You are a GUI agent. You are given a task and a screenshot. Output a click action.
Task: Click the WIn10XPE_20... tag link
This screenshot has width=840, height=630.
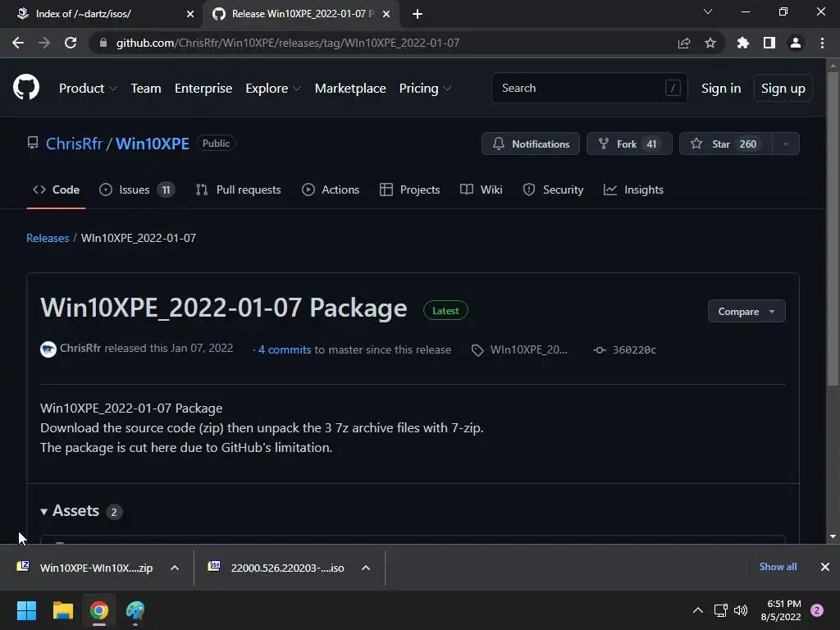point(519,349)
